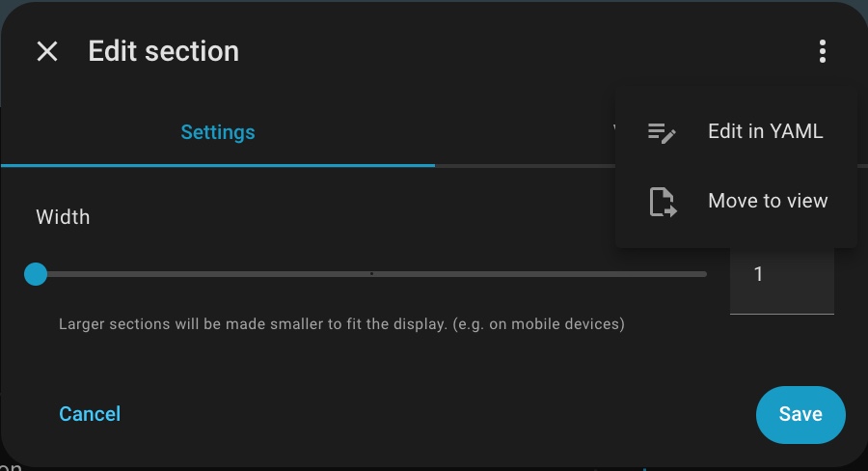
Task: Switch to the Settings tab
Action: [218, 132]
